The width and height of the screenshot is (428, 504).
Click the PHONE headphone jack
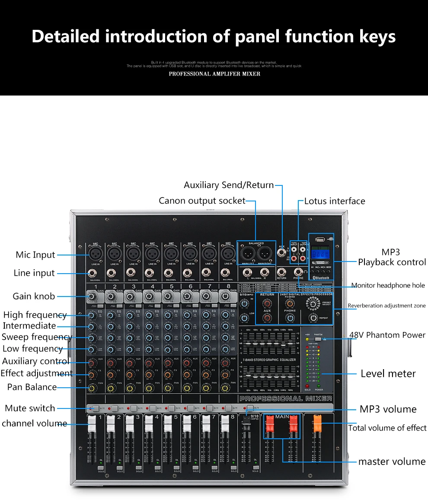click(x=298, y=272)
